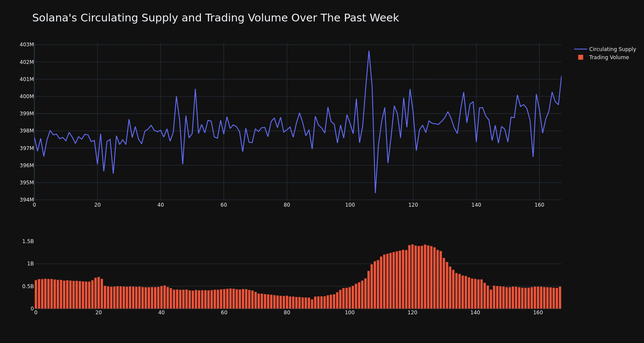Click the final supply line point above 401M
Screen dimensions: 644x343
[561, 76]
